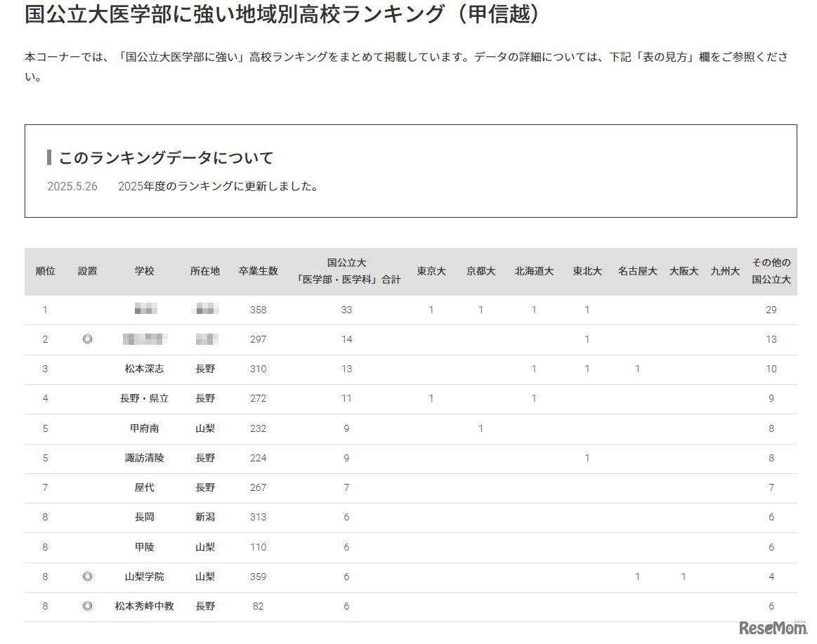The height and width of the screenshot is (644, 817).
Task: Open the 松本深志 school entry
Action: [x=145, y=369]
